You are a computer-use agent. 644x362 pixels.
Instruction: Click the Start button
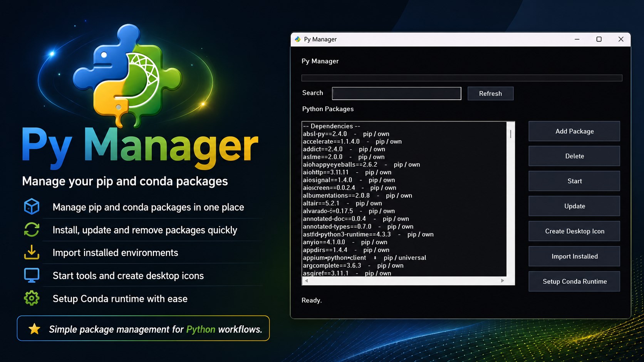[x=574, y=181]
